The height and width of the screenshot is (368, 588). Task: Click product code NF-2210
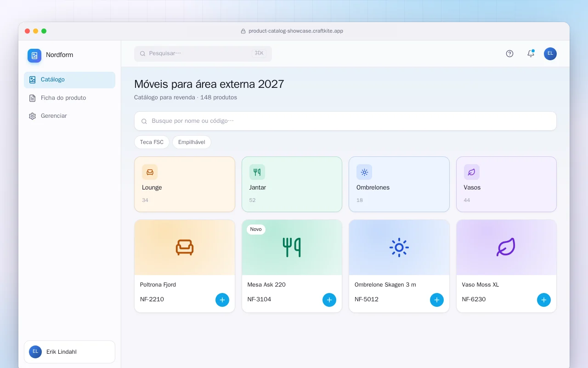[152, 299]
